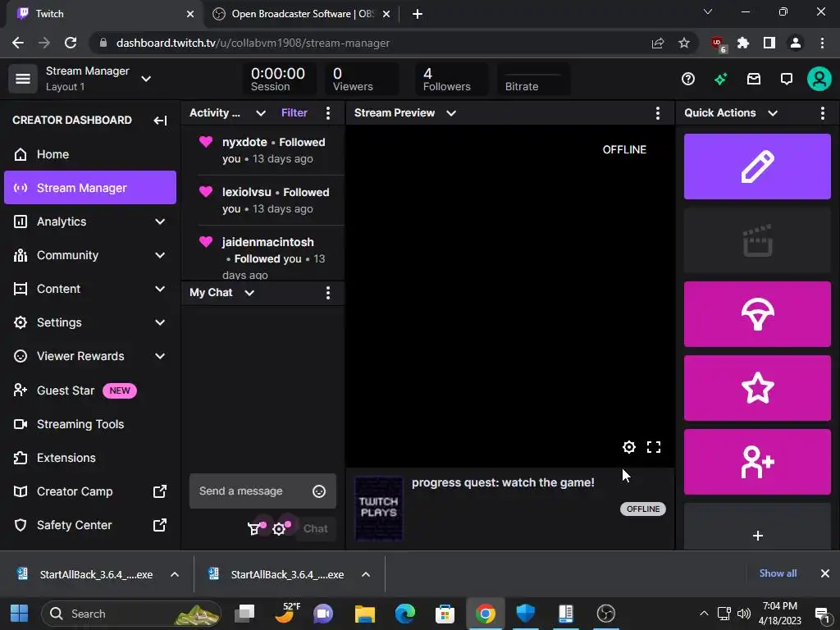840x630 pixels.
Task: Open the user profile avatar menu
Action: click(x=819, y=79)
